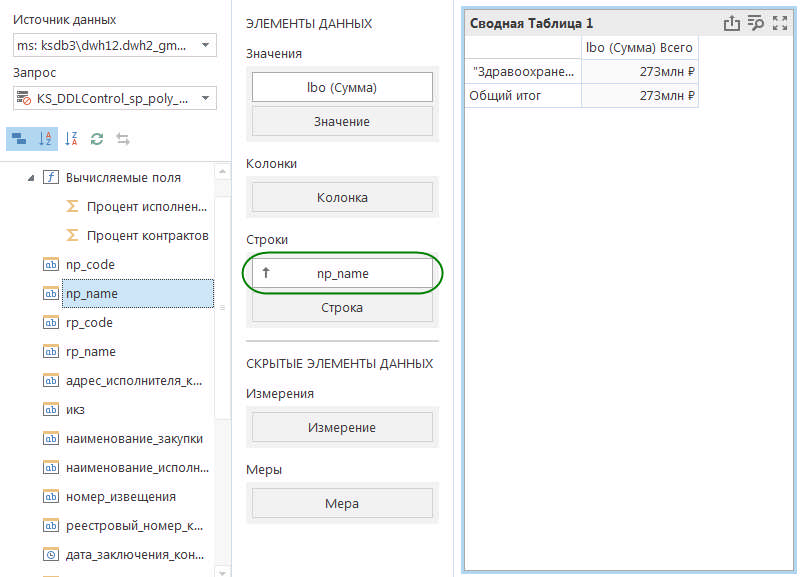Image resolution: width=800 pixels, height=577 pixels.
Task: Toggle sort fields A to Z
Action: [x=44, y=139]
